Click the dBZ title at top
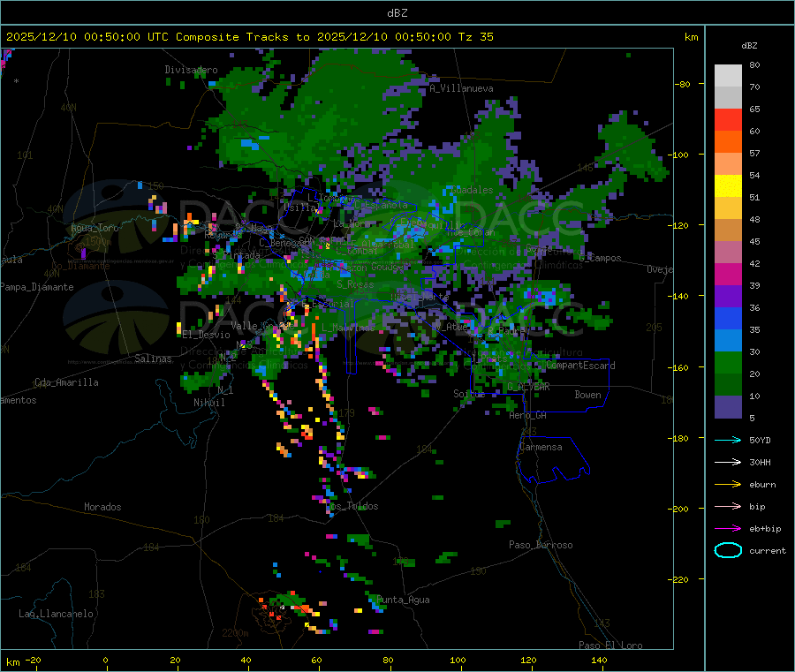Screen dimensions: 795x672 pos(397,13)
